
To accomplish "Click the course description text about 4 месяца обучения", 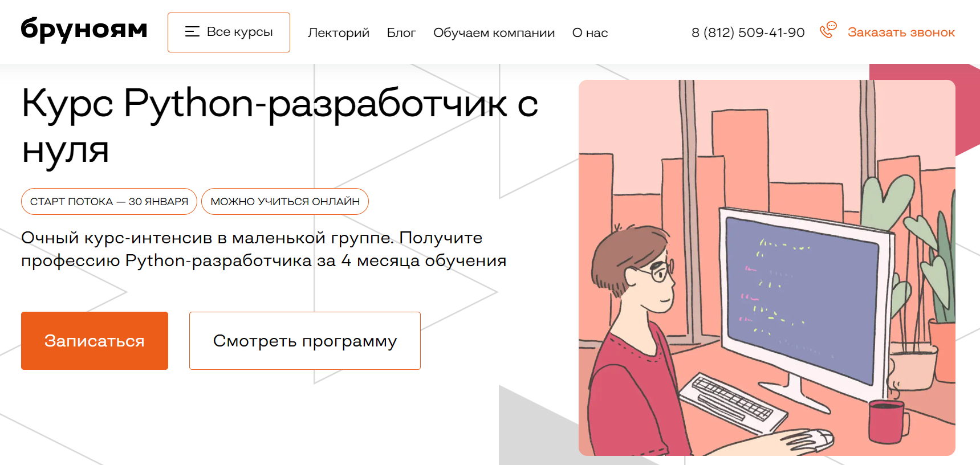I will tap(263, 249).
